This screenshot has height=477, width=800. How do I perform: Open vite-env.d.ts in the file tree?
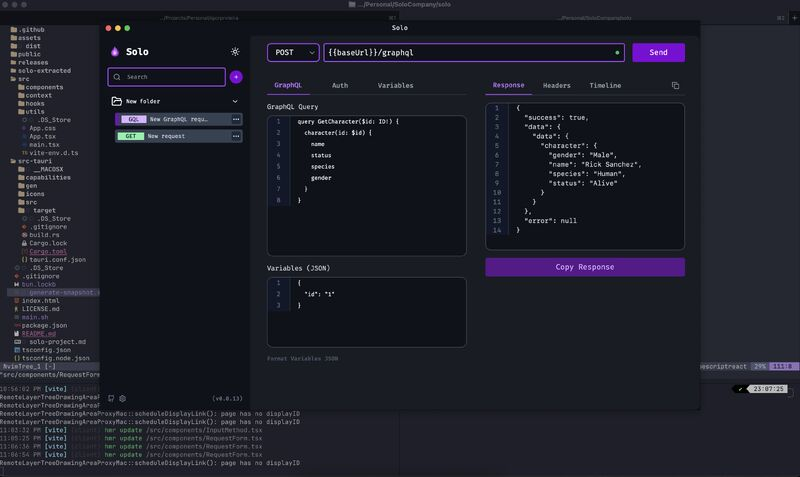tap(50, 153)
